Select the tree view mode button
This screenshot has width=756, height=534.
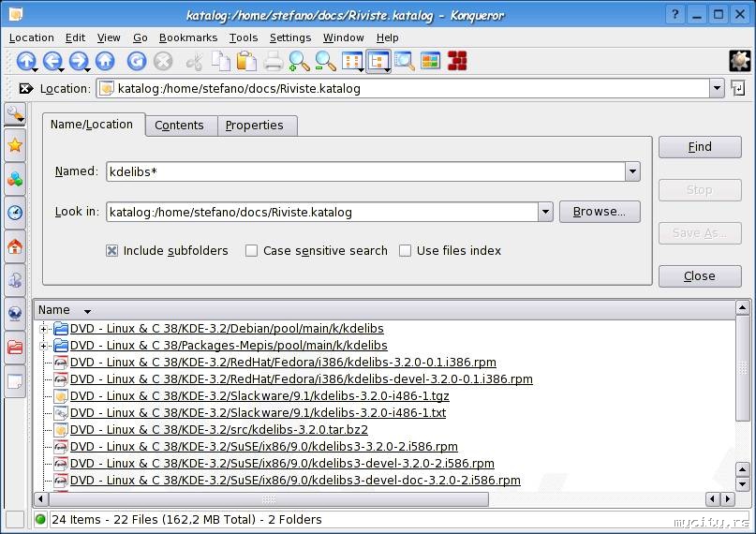(x=378, y=61)
